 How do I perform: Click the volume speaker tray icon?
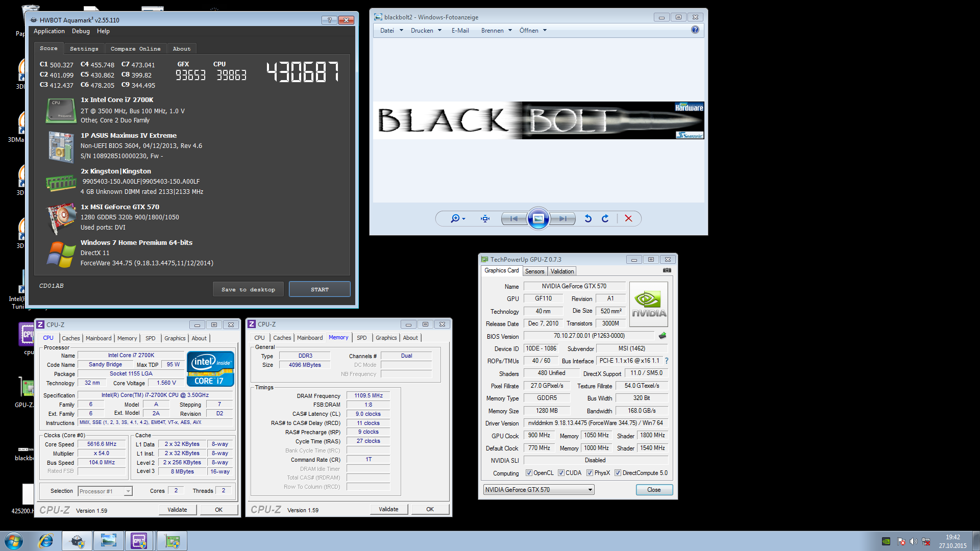click(x=913, y=541)
